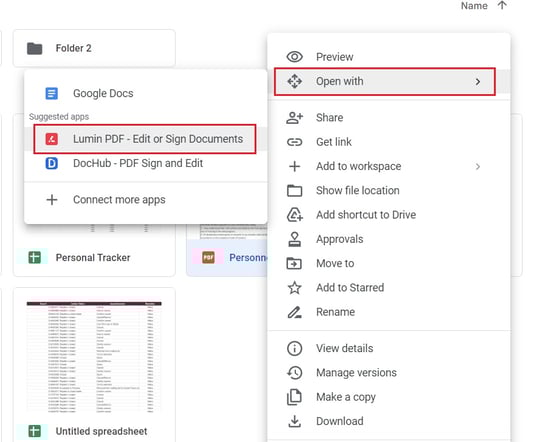Click the Personnel PDF preview thumbnail
The height and width of the screenshot is (442, 545).
pyautogui.click(x=233, y=232)
